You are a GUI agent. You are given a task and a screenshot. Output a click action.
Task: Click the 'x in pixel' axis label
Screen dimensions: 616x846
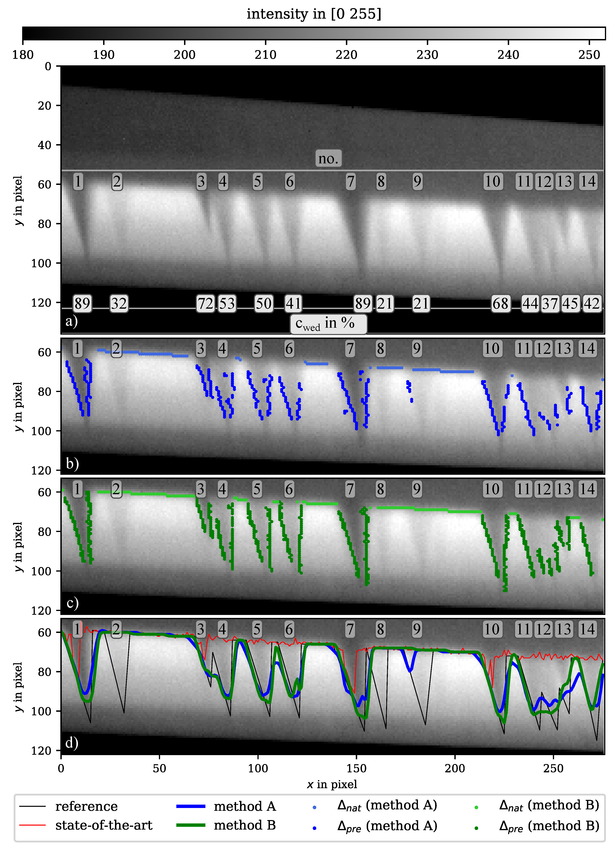pos(332,784)
